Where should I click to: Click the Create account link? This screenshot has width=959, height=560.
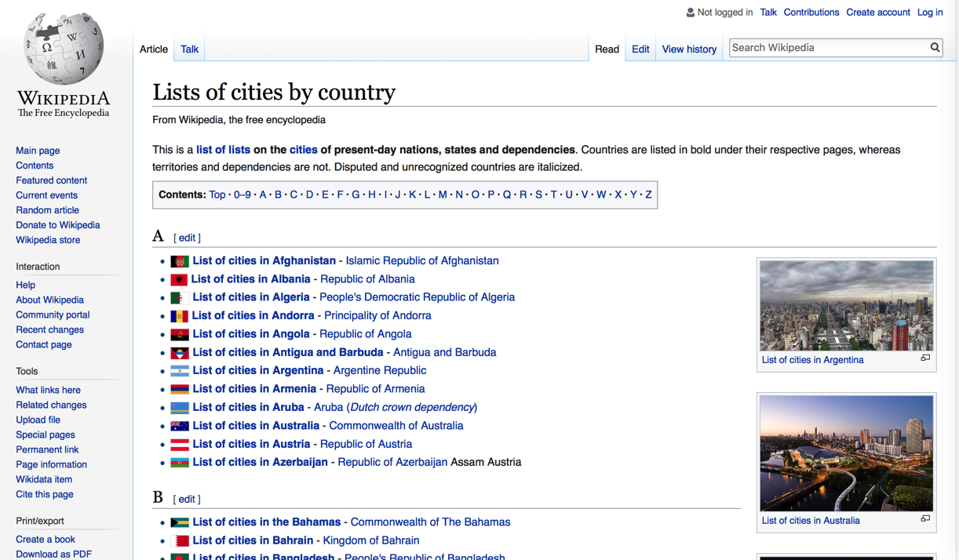point(878,13)
